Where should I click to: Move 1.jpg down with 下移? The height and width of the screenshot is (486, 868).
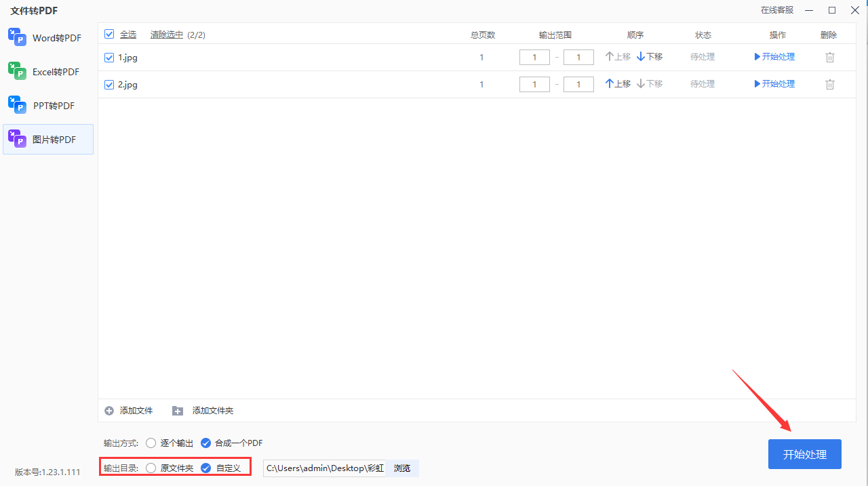tap(650, 57)
